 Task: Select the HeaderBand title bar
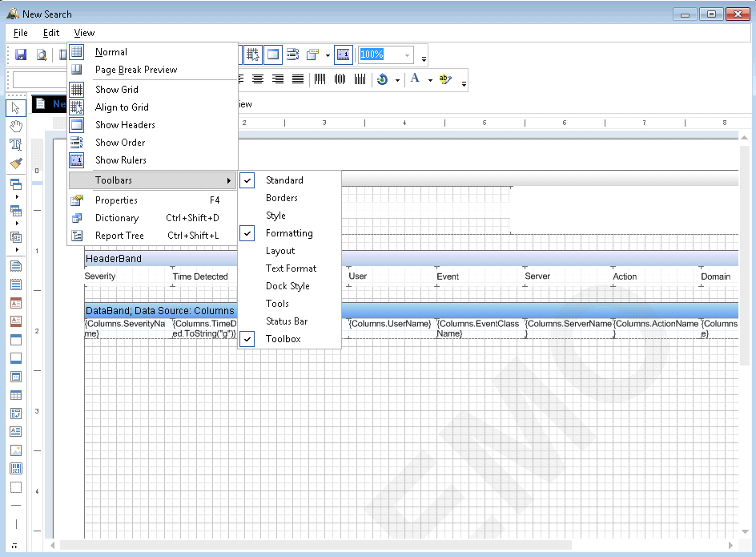[x=411, y=258]
